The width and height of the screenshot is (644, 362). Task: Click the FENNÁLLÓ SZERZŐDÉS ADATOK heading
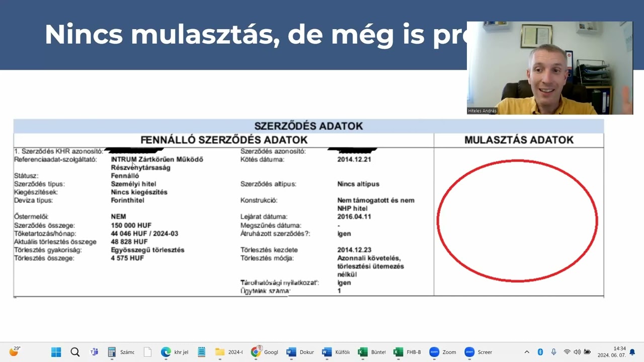224,140
